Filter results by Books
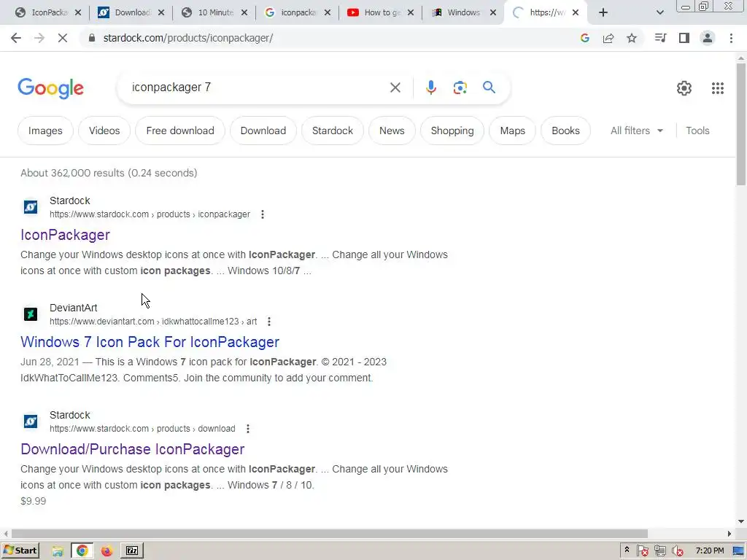Viewport: 747px width, 560px height. (565, 131)
